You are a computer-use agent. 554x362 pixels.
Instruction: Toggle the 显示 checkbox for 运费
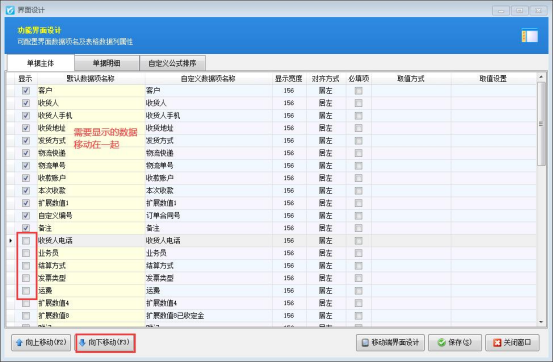pos(26,291)
